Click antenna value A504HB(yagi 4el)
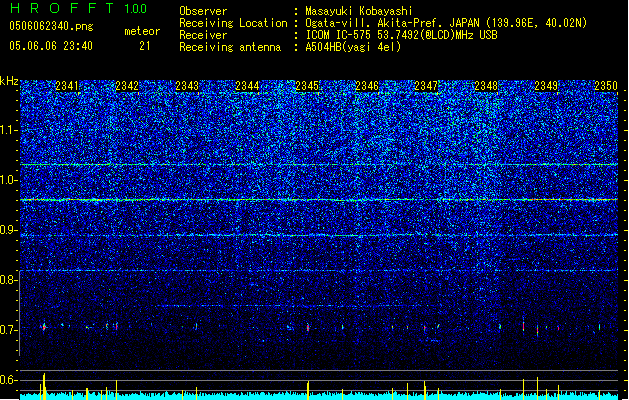629x400 pixels. pyautogui.click(x=353, y=47)
